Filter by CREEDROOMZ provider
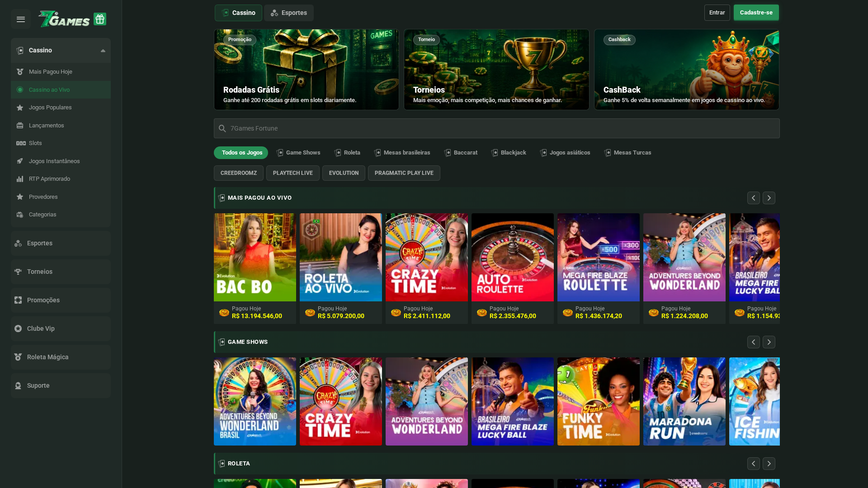 [239, 173]
